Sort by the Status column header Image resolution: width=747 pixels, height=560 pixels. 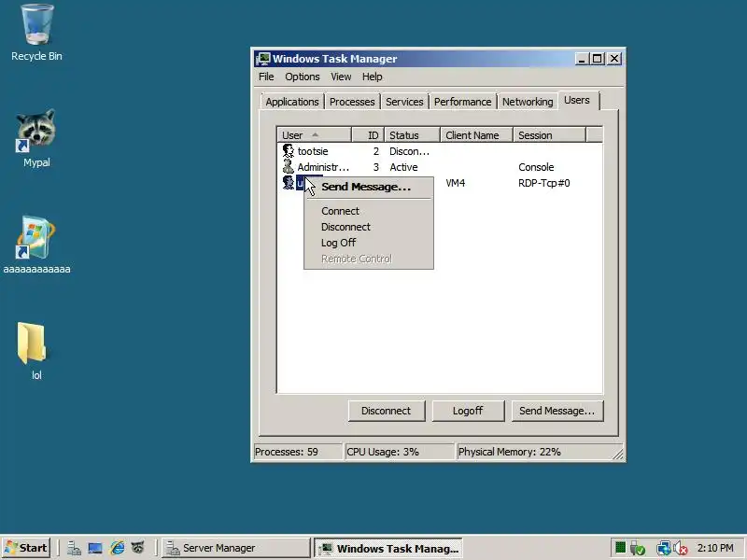pyautogui.click(x=412, y=135)
